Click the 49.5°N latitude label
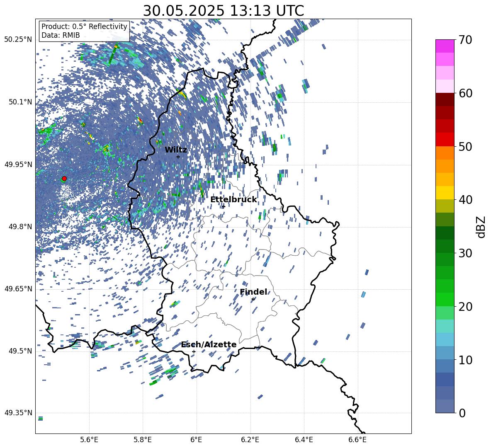This screenshot has height=448, width=491. [x=20, y=351]
